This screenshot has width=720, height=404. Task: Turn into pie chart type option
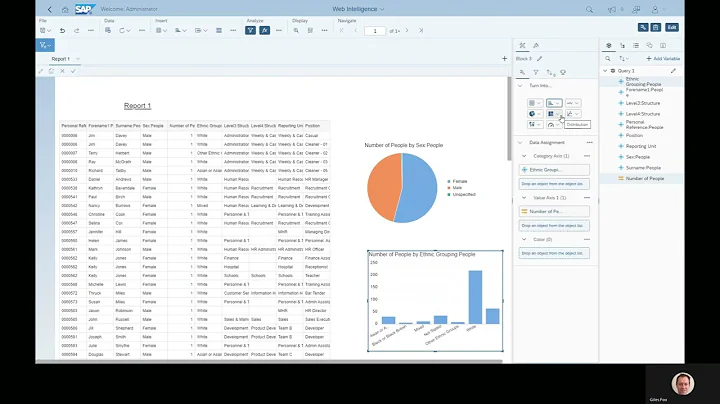pyautogui.click(x=534, y=114)
